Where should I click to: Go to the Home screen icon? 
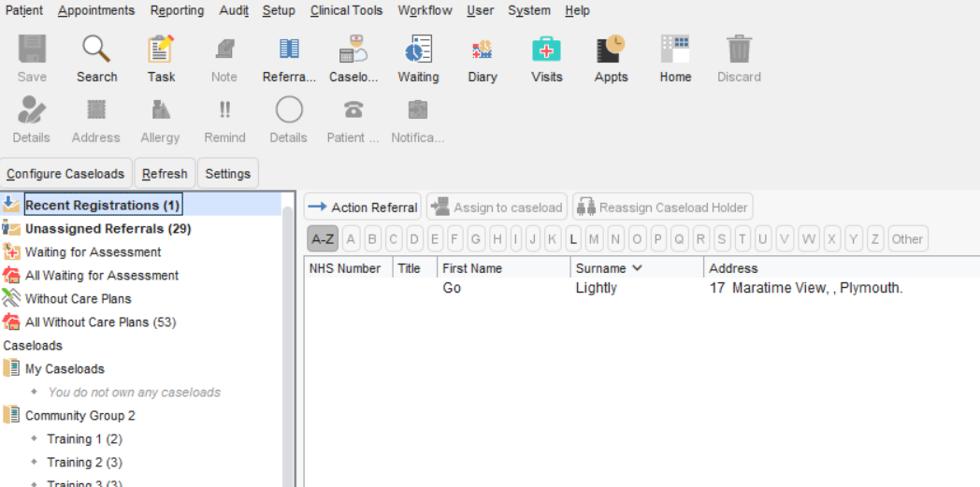[675, 50]
